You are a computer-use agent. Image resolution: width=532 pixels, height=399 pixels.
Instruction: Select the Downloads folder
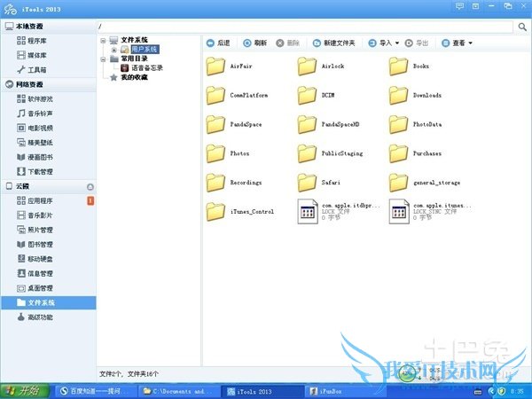[416, 96]
